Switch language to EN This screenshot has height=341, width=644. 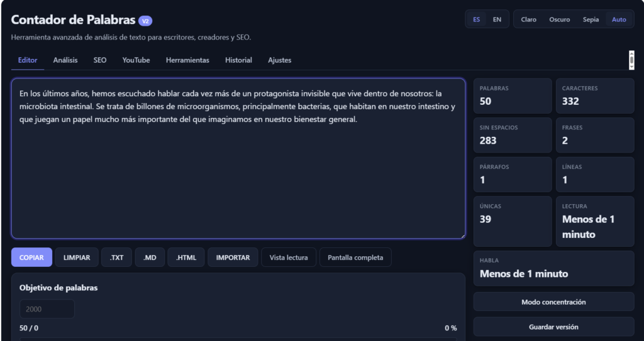pos(497,19)
